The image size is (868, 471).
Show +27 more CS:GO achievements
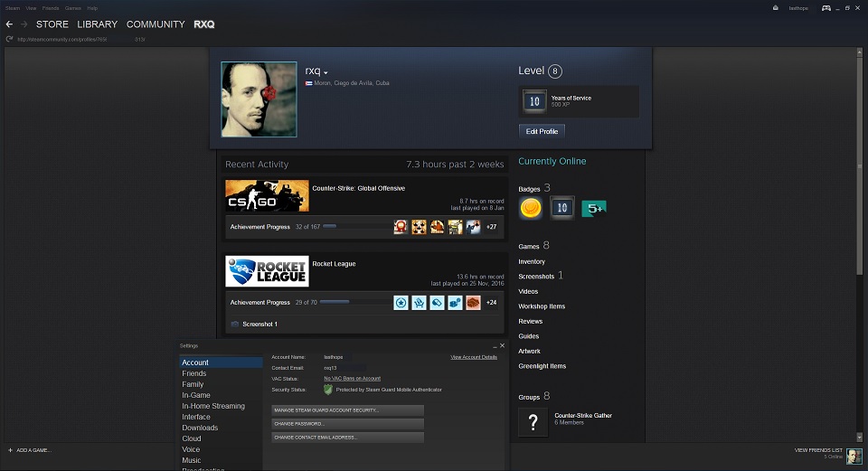coord(491,227)
